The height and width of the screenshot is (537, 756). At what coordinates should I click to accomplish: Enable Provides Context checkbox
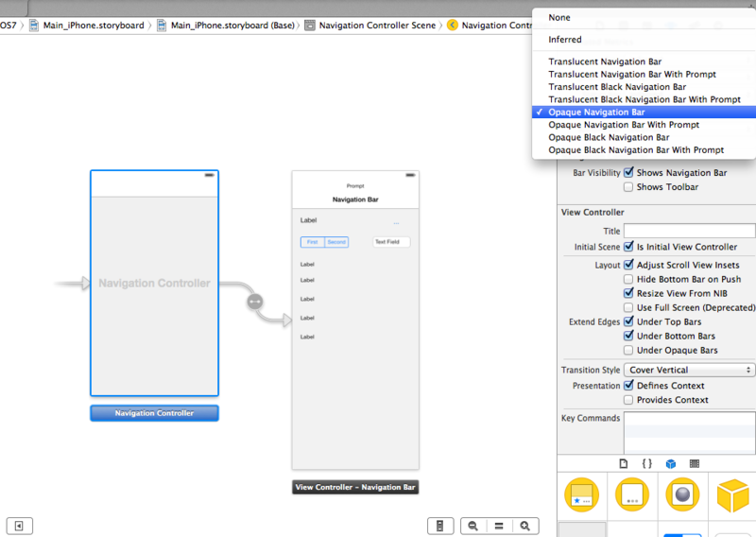point(628,400)
